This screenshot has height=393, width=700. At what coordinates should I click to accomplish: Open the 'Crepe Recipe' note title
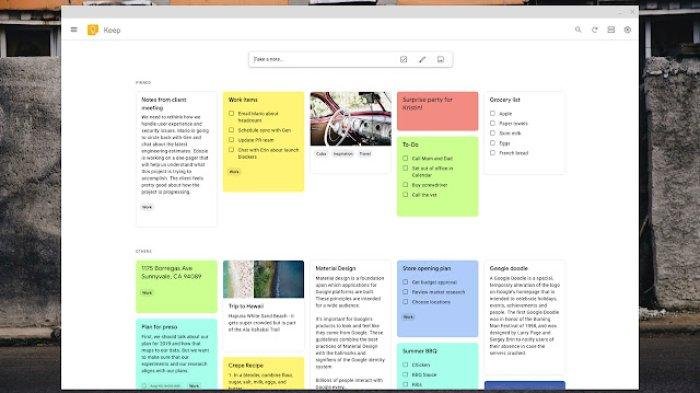pyautogui.click(x=246, y=365)
